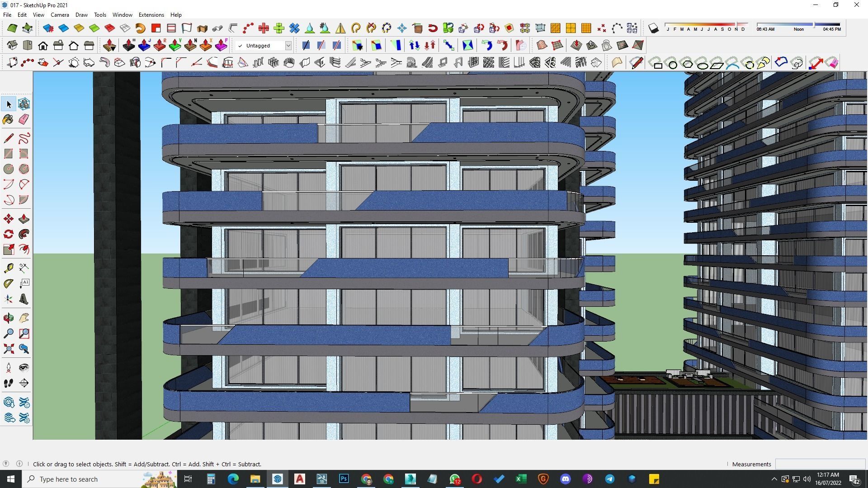Activate the Move tool
This screenshot has width=868, height=488.
click(9, 219)
